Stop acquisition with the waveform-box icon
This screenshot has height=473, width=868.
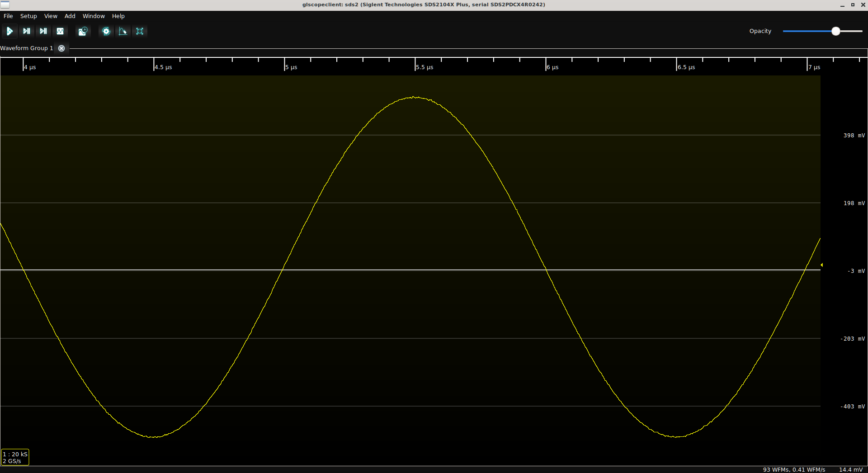pyautogui.click(x=60, y=31)
